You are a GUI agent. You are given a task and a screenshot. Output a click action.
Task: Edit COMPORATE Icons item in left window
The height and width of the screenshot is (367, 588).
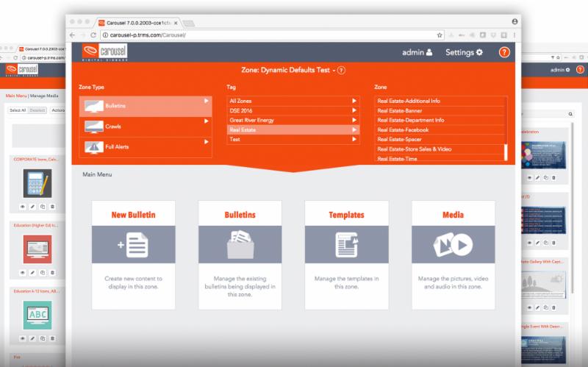[x=32, y=207]
